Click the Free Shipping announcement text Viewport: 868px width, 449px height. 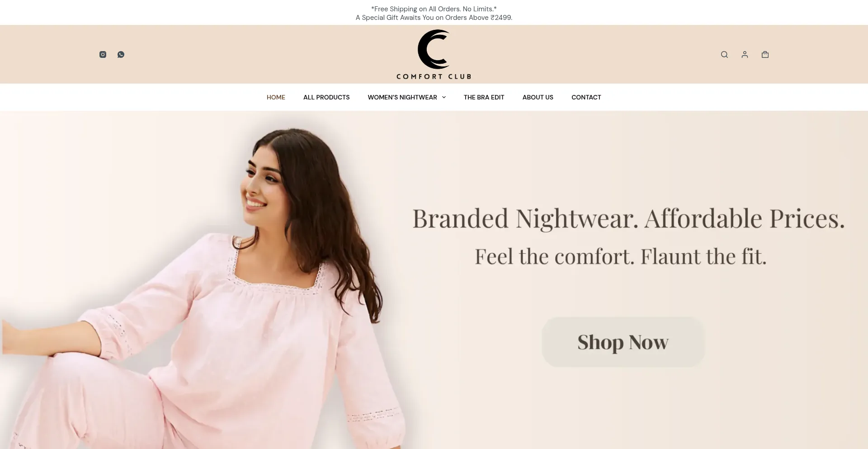point(434,9)
